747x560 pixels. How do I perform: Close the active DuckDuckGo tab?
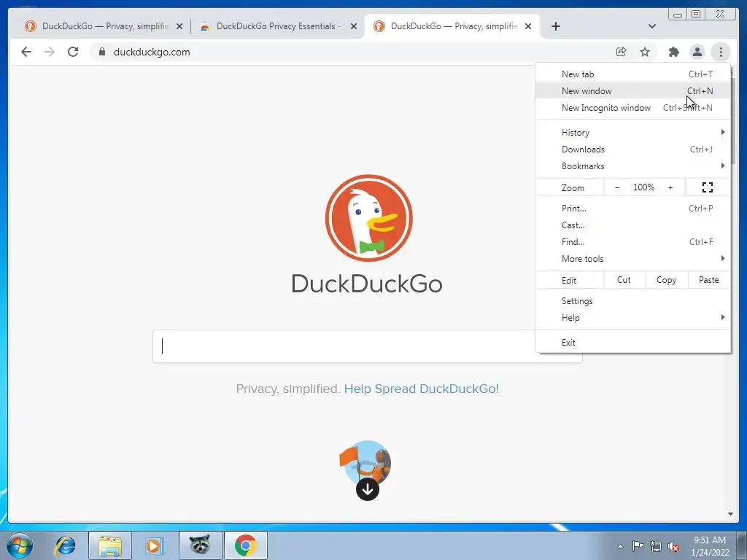click(528, 27)
